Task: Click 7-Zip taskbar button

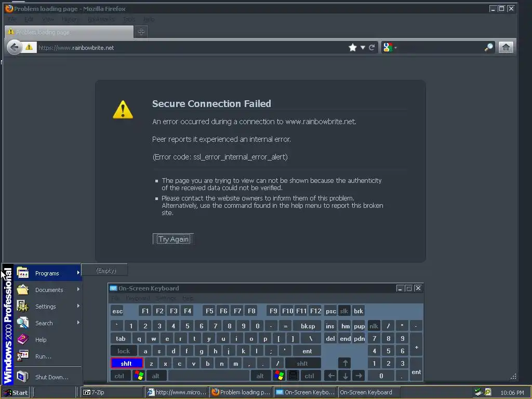Action: (112, 392)
